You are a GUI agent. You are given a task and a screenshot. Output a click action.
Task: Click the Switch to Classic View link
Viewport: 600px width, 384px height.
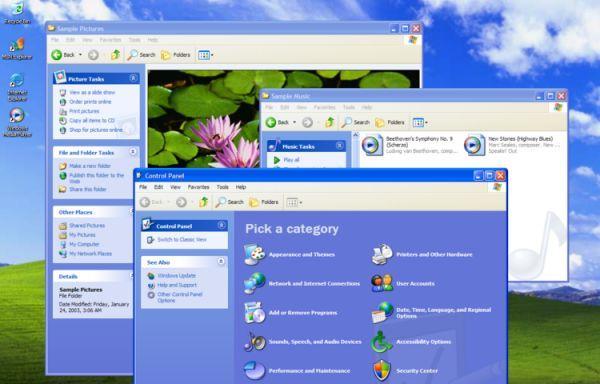tap(182, 239)
